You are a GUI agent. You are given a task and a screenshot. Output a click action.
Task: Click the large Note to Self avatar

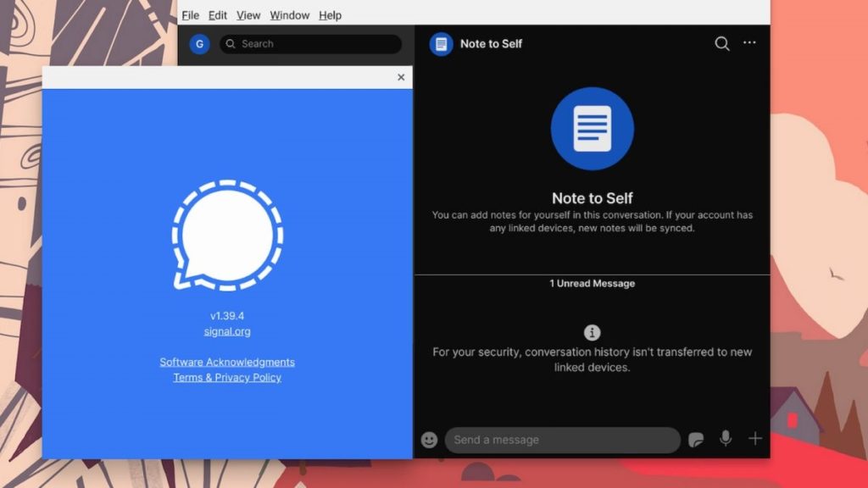point(593,129)
